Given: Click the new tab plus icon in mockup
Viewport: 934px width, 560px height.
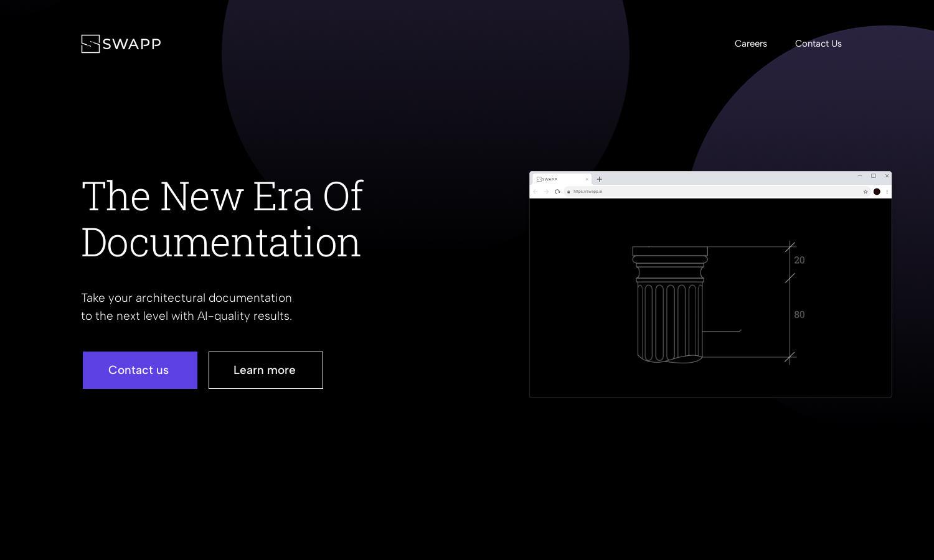Looking at the screenshot, I should (600, 179).
